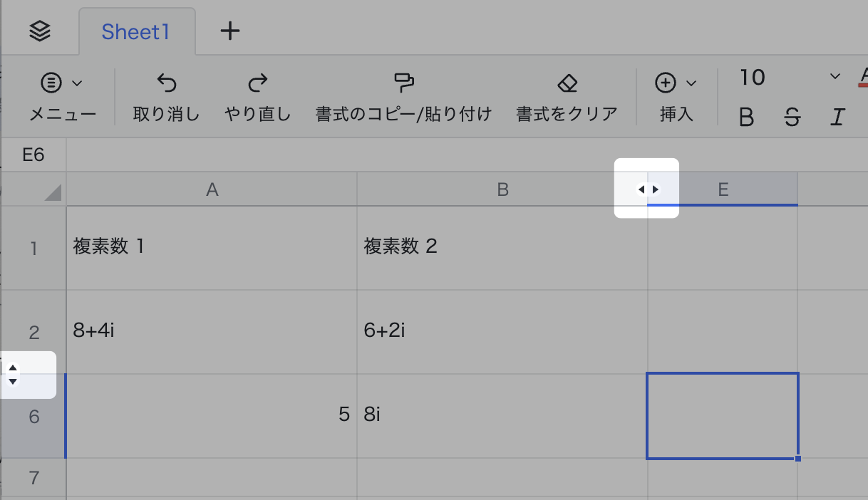Click the clear formatting (書式をクリア) eraser icon
The image size is (868, 500).
pyautogui.click(x=567, y=83)
